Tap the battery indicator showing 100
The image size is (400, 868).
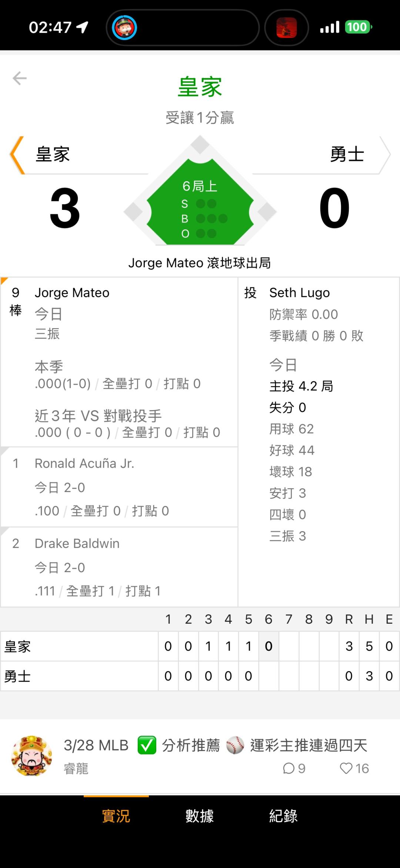click(x=358, y=27)
